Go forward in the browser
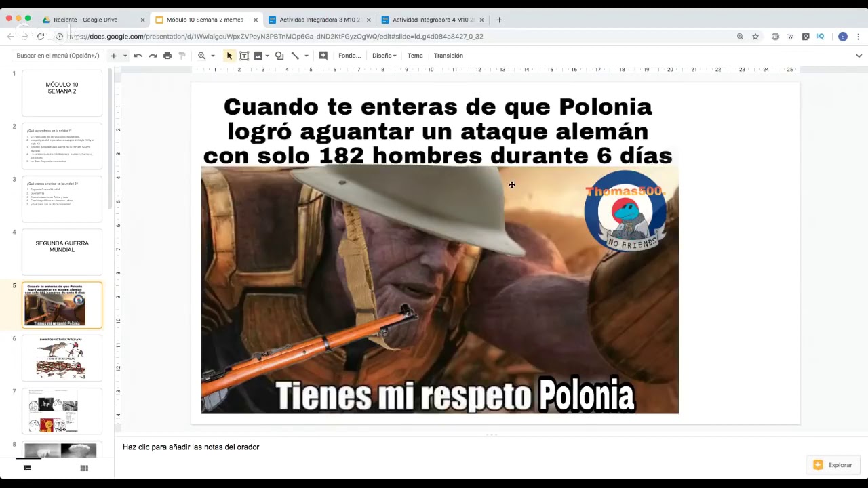The width and height of the screenshot is (868, 488). coord(25,37)
